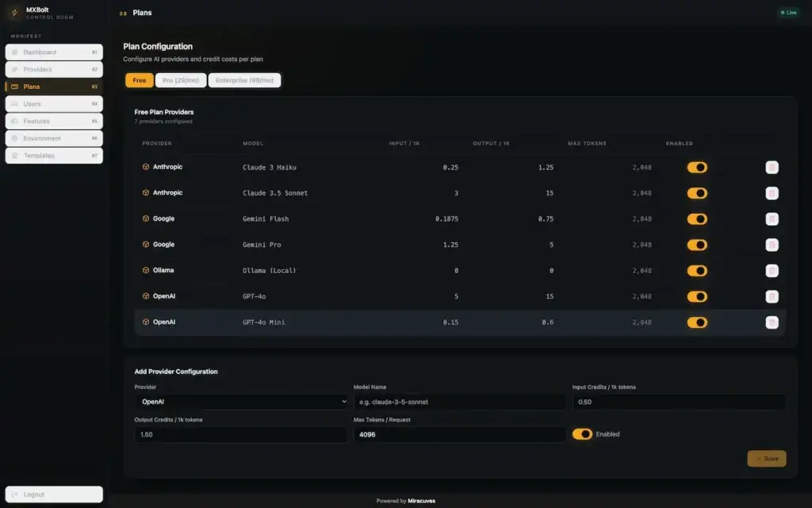Turn off the GPT-4o Mini enabled switch
The height and width of the screenshot is (508, 812).
click(x=697, y=322)
